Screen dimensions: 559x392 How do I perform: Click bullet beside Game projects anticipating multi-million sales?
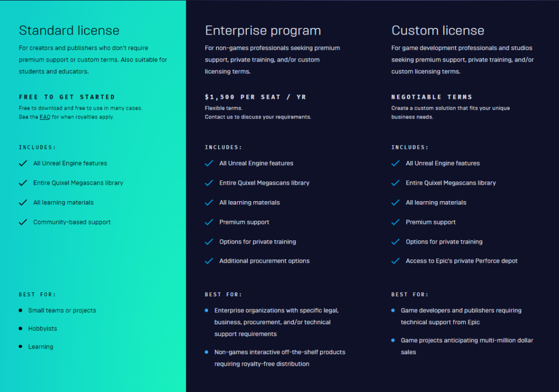[393, 340]
